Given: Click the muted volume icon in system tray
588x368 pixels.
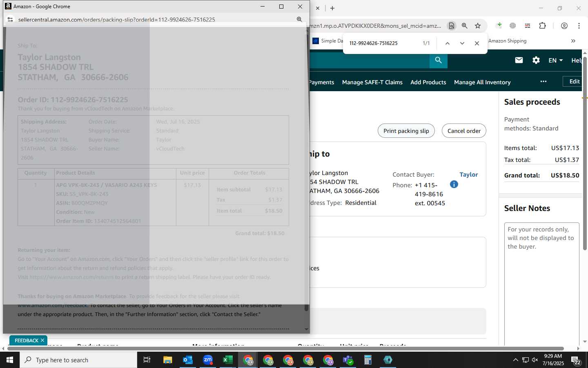Looking at the screenshot, I should [535, 360].
